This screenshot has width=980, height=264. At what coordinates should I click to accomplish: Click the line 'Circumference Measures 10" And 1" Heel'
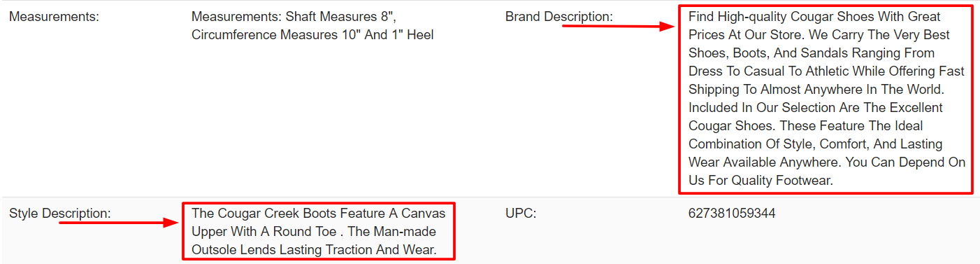click(312, 35)
